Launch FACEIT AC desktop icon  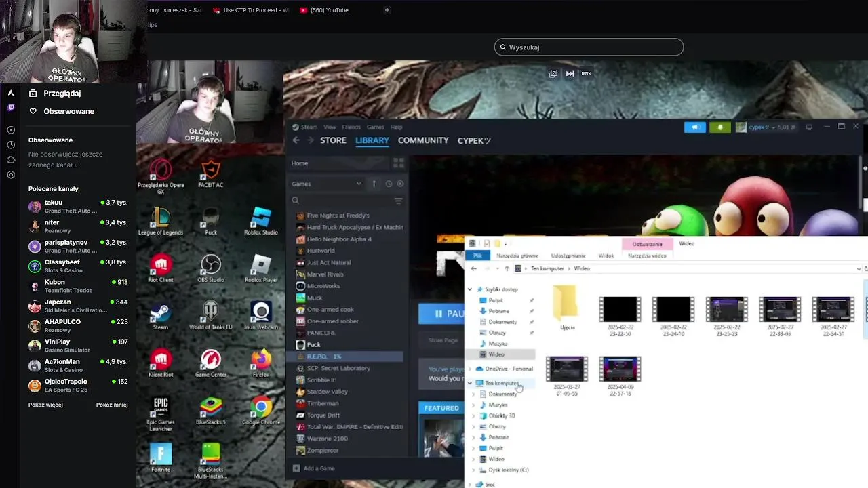[x=211, y=174]
